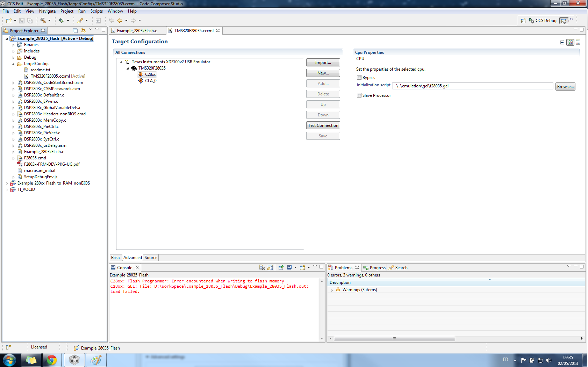Viewport: 588px width, 367px height.
Task: Collapse the TMS320F28035 device node
Action: point(128,68)
